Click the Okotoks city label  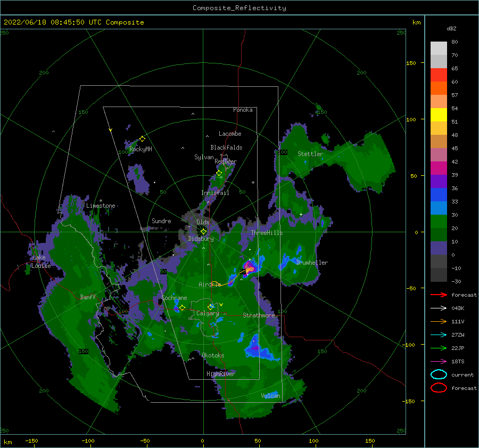[213, 355]
